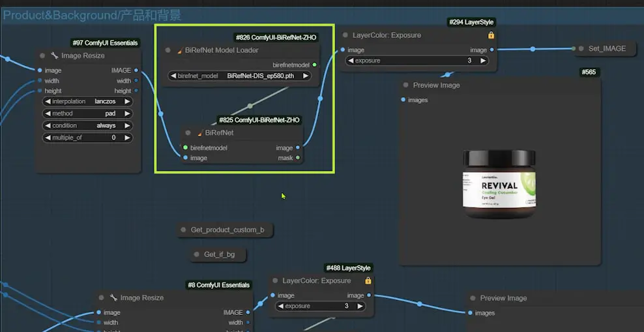The height and width of the screenshot is (332, 644).
Task: Click the BiRefNet Model Loader title icon
Action: [180, 50]
